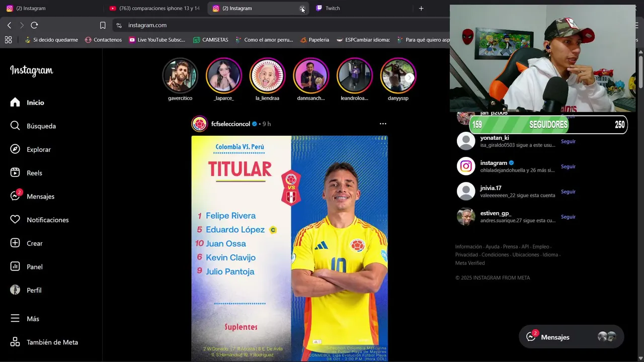Open the yonatan_ki profile name
Screen dimensions: 644x362
coord(495,138)
